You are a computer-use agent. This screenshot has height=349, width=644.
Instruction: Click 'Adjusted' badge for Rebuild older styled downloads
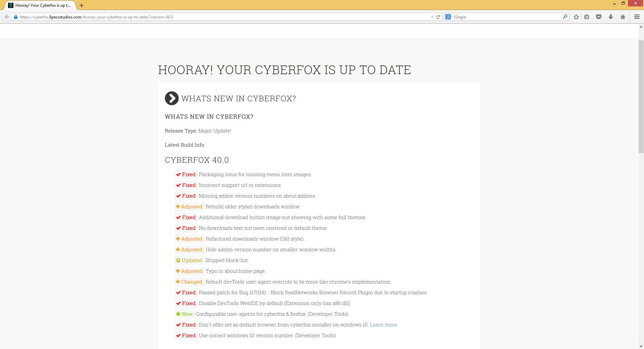[190, 207]
